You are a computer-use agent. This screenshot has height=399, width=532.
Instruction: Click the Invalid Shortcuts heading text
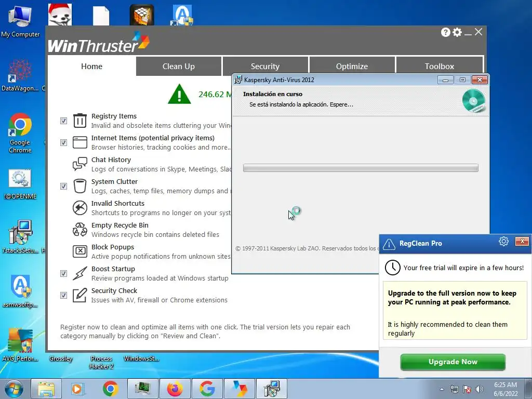pyautogui.click(x=118, y=203)
